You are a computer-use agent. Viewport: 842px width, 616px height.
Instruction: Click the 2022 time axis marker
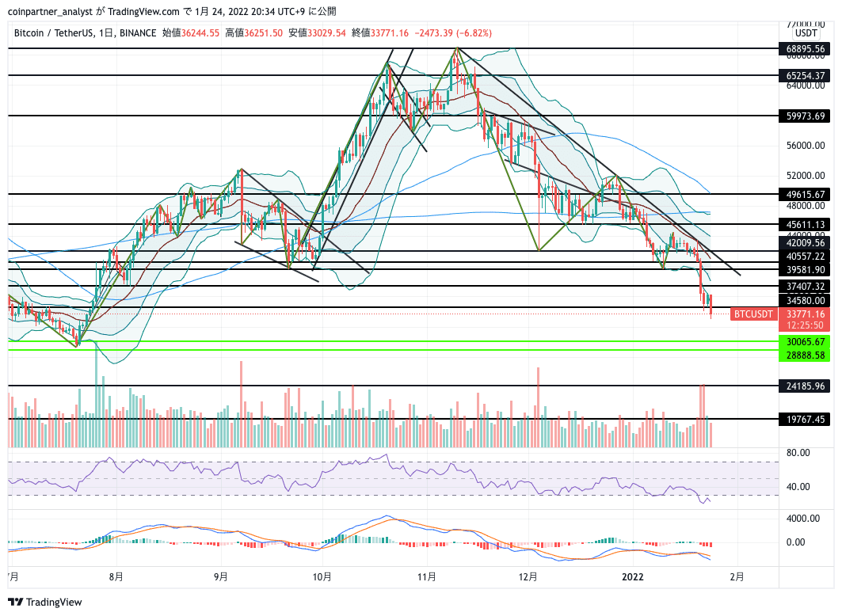[632, 577]
